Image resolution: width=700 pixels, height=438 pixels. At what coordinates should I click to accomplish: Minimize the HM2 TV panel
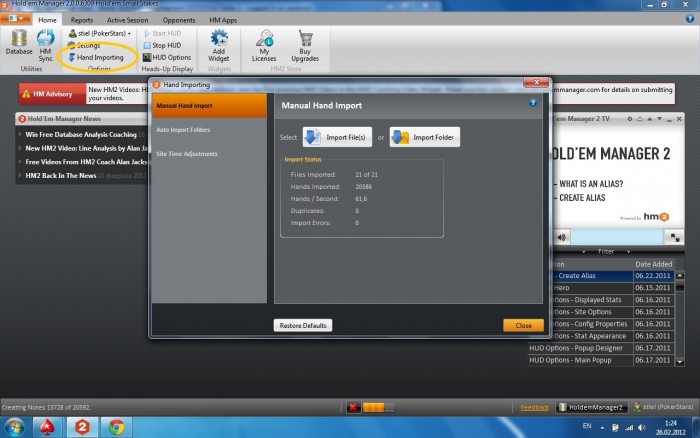point(669,119)
